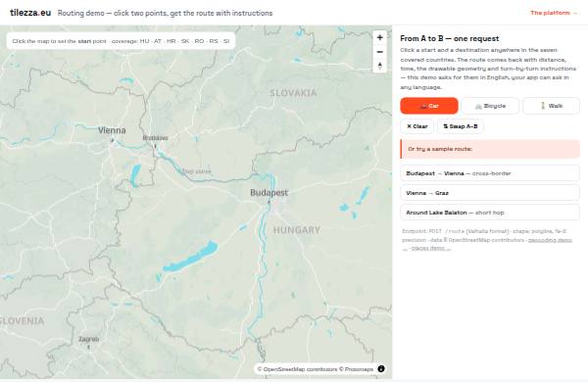Load the Around Lake Balaton sample route

click(x=490, y=213)
